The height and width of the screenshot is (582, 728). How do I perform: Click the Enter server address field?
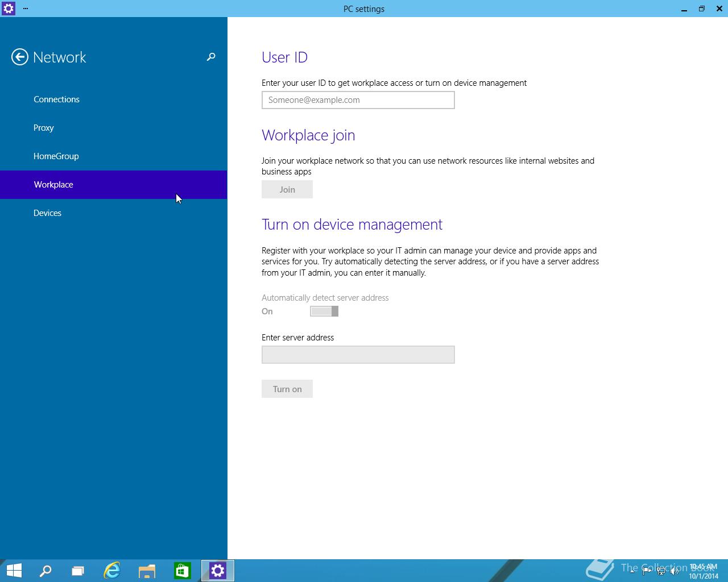click(358, 355)
